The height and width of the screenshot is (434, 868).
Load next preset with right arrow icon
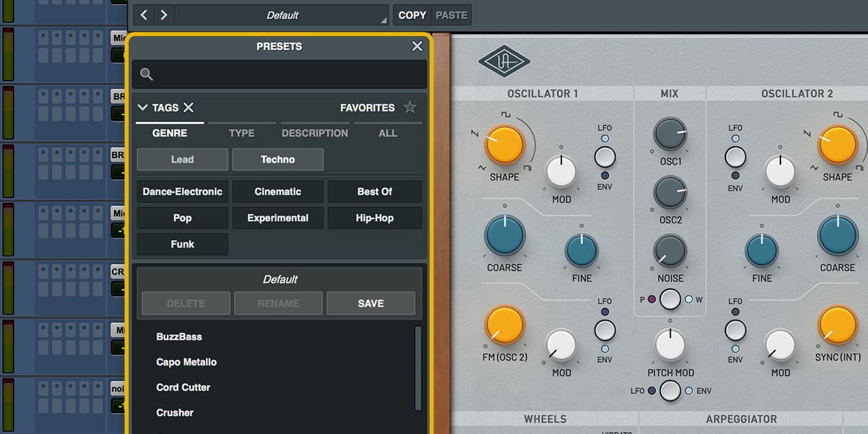(162, 14)
